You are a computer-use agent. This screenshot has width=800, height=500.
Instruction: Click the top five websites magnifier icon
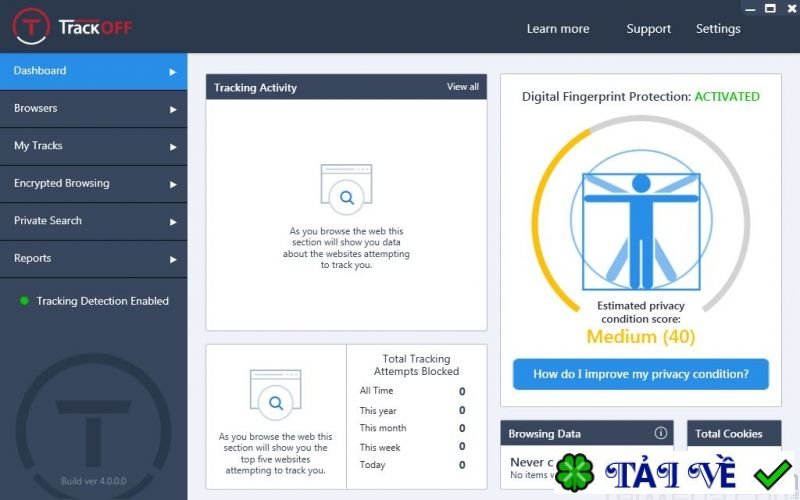pos(276,394)
